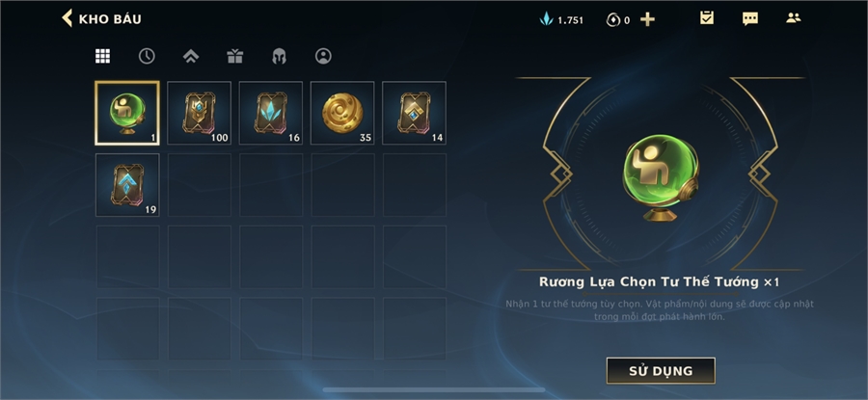The height and width of the screenshot is (400, 868).
Task: Select the card item with quantity 14
Action: point(414,113)
